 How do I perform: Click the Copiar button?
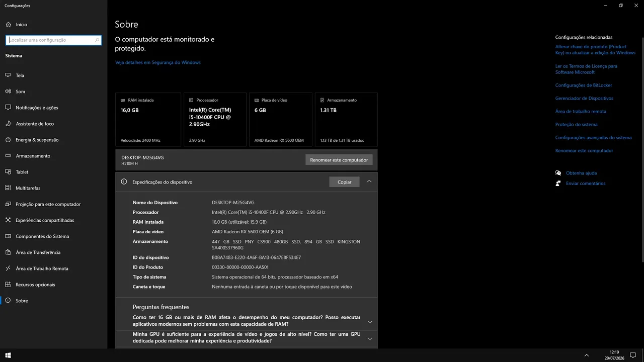(x=345, y=182)
